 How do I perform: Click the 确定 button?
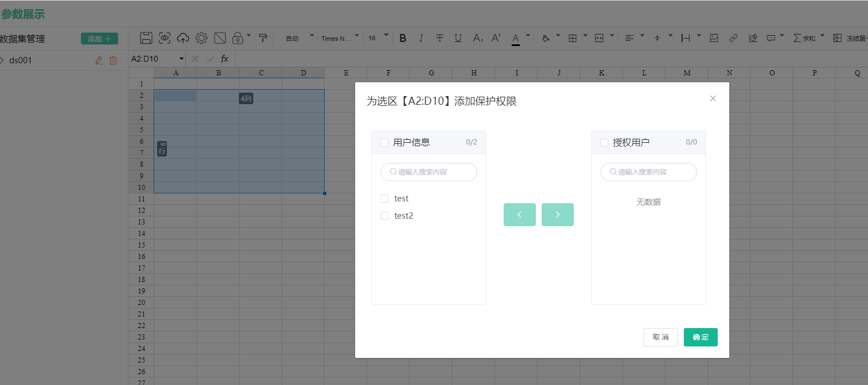[x=701, y=337]
